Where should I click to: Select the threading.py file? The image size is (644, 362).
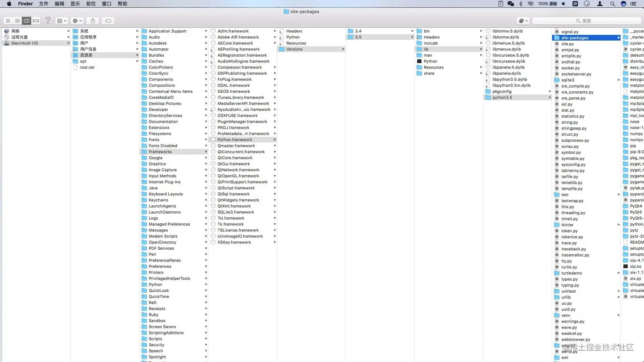tap(587, 213)
